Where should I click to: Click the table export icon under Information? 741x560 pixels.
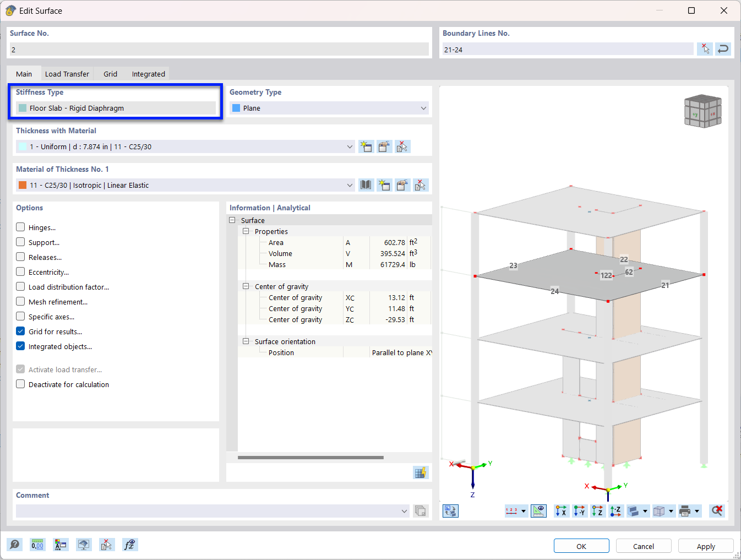pos(421,472)
